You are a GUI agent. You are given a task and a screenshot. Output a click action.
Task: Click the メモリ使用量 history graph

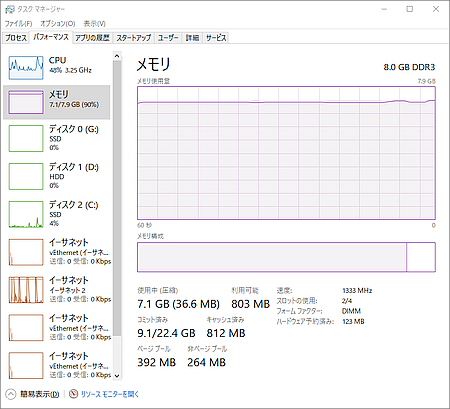(286, 153)
